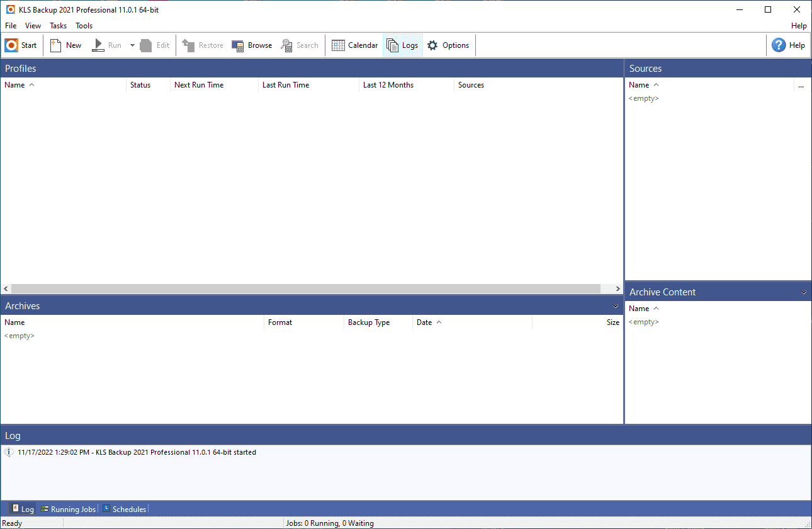Click the KLS Backup title bar app icon

(11, 9)
